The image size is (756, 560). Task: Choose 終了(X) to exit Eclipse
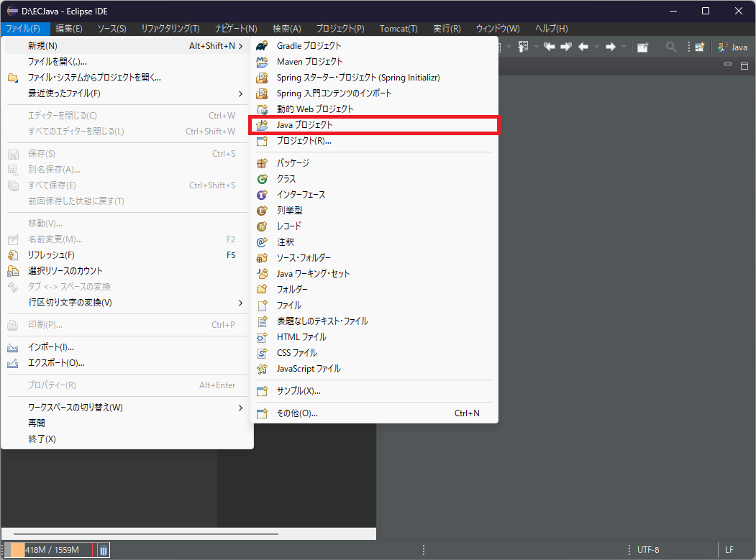[x=127, y=439]
